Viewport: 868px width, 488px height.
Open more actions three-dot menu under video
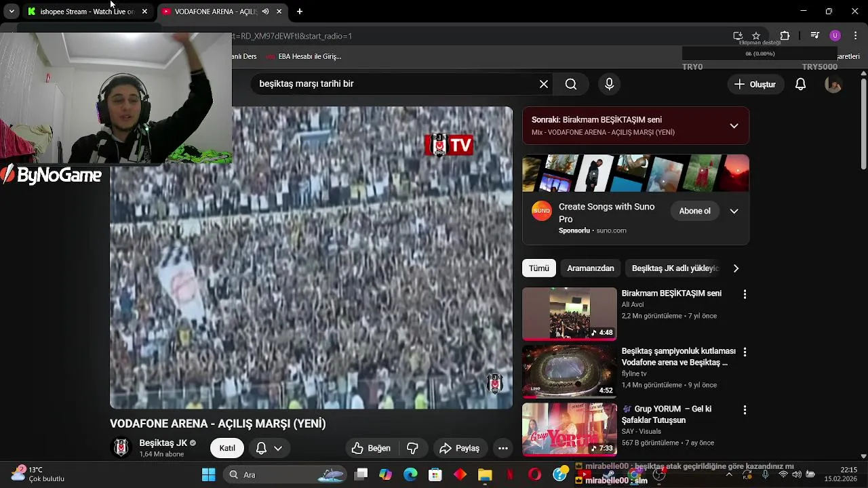(502, 448)
